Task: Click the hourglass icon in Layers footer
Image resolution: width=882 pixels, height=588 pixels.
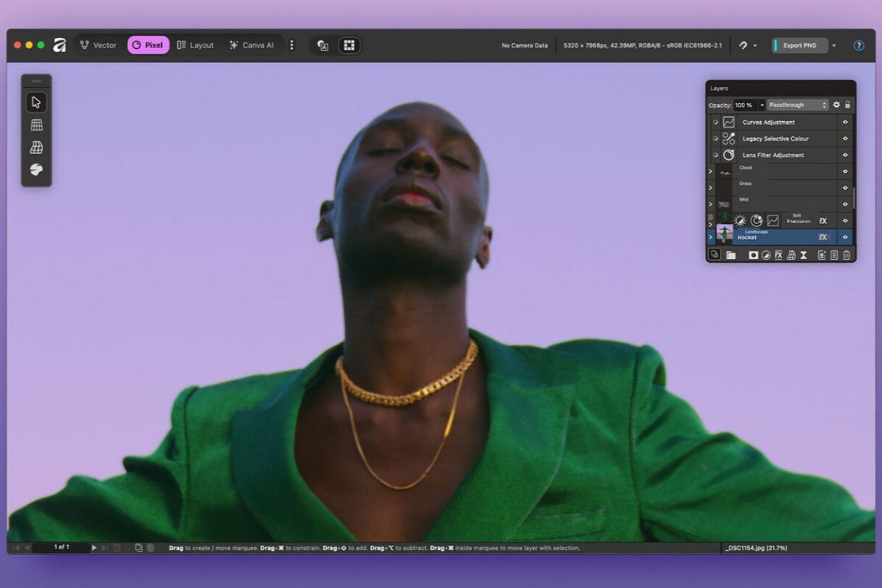Action: click(x=803, y=255)
